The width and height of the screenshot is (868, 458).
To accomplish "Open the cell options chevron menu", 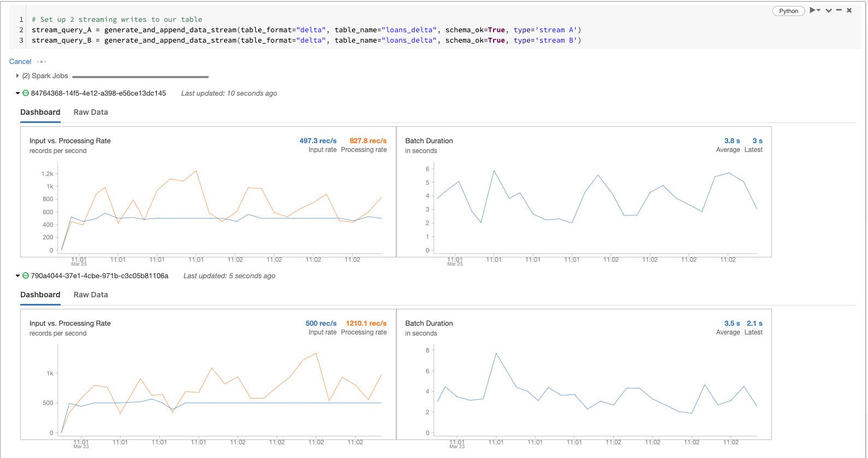I will point(829,10).
